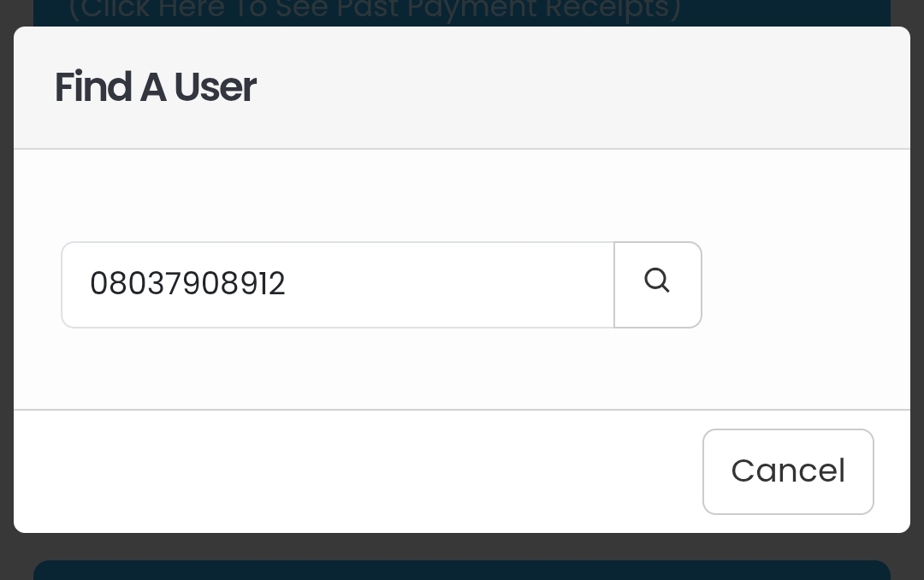
Task: Click the Cancel button
Action: tap(787, 471)
